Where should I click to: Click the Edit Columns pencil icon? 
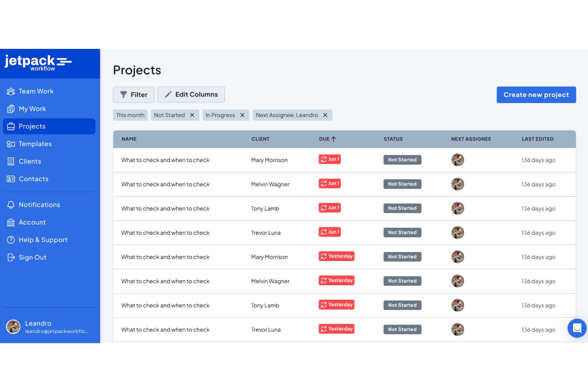168,94
